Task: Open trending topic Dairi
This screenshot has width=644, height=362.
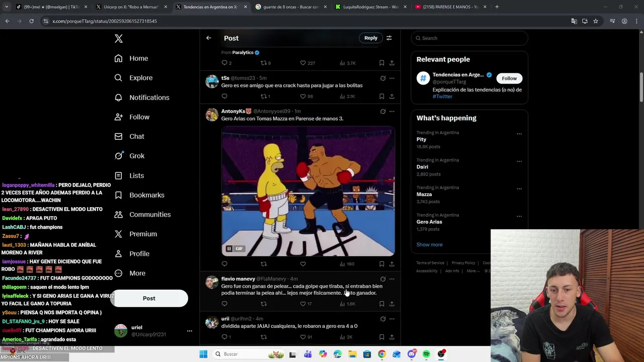Action: (422, 167)
